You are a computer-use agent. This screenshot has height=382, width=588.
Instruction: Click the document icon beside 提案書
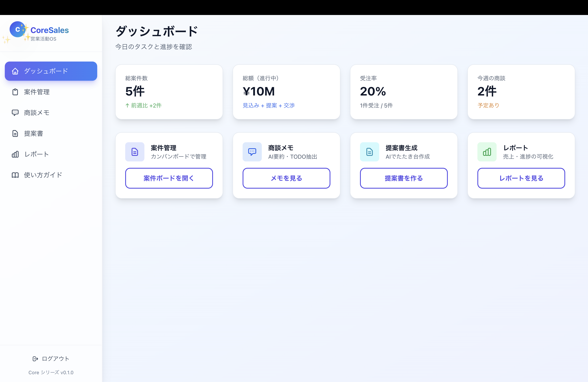point(15,133)
